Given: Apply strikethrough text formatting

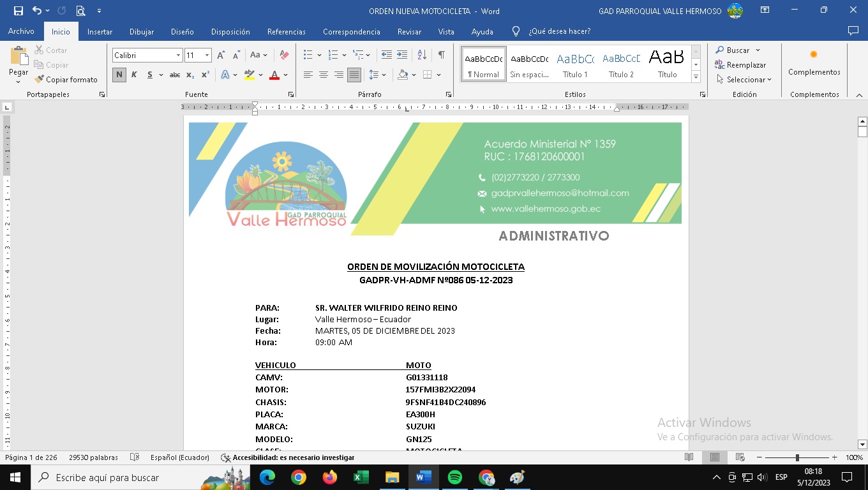Looking at the screenshot, I should point(174,75).
